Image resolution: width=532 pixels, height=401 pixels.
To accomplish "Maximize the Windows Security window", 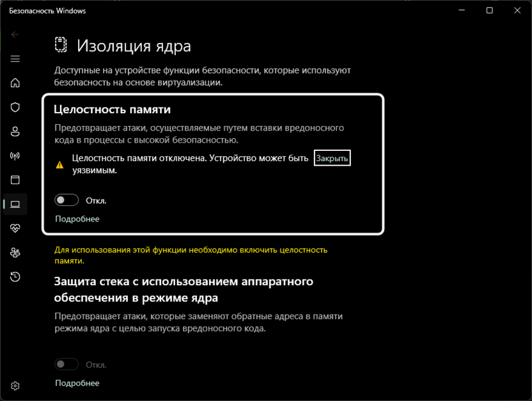I will click(490, 10).
